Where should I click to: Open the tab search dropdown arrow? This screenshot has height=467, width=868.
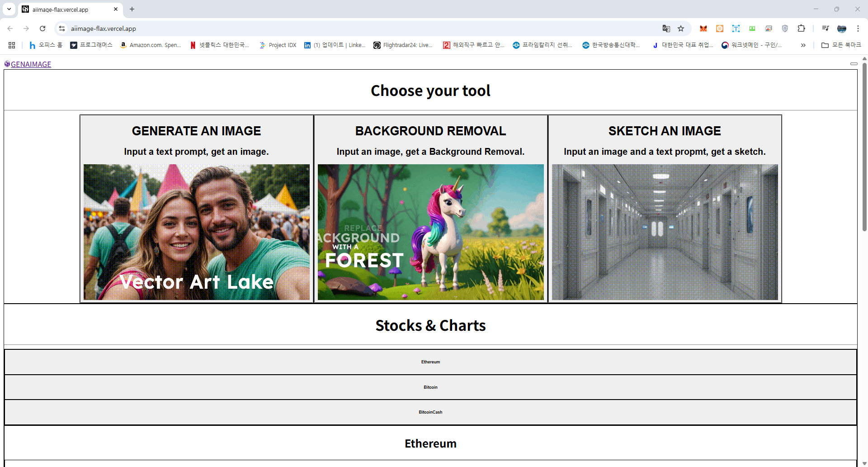click(9, 9)
